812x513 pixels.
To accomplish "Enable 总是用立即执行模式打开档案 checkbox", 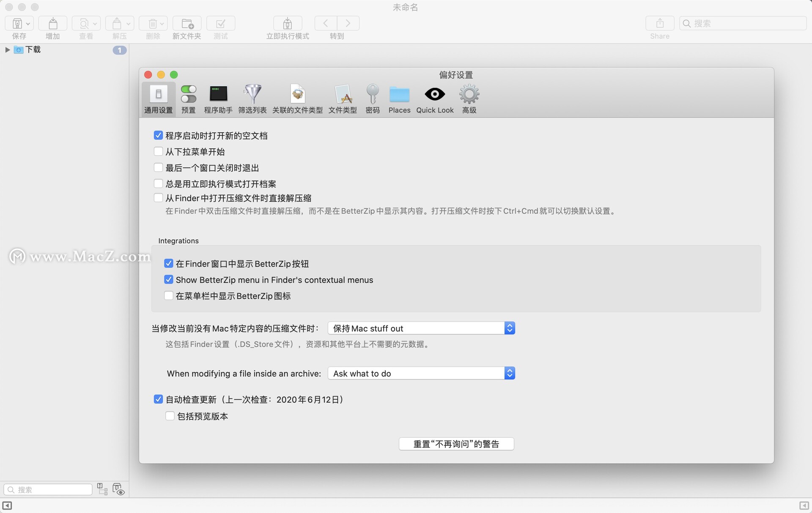I will point(158,183).
